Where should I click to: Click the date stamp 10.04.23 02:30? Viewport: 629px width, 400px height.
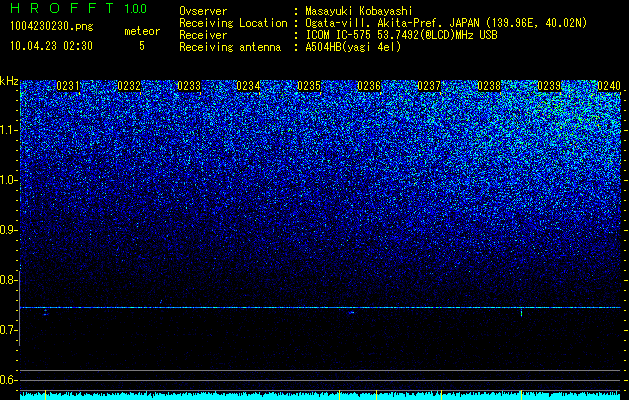pos(51,46)
